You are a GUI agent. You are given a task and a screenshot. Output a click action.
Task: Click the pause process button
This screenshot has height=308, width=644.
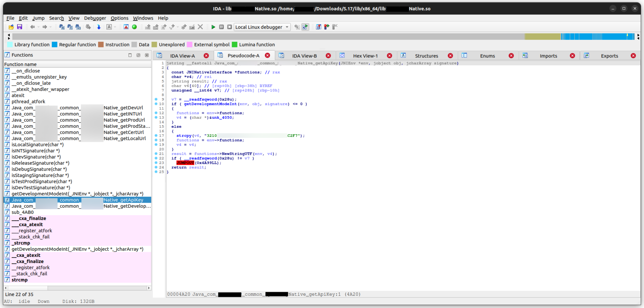pyautogui.click(x=221, y=27)
